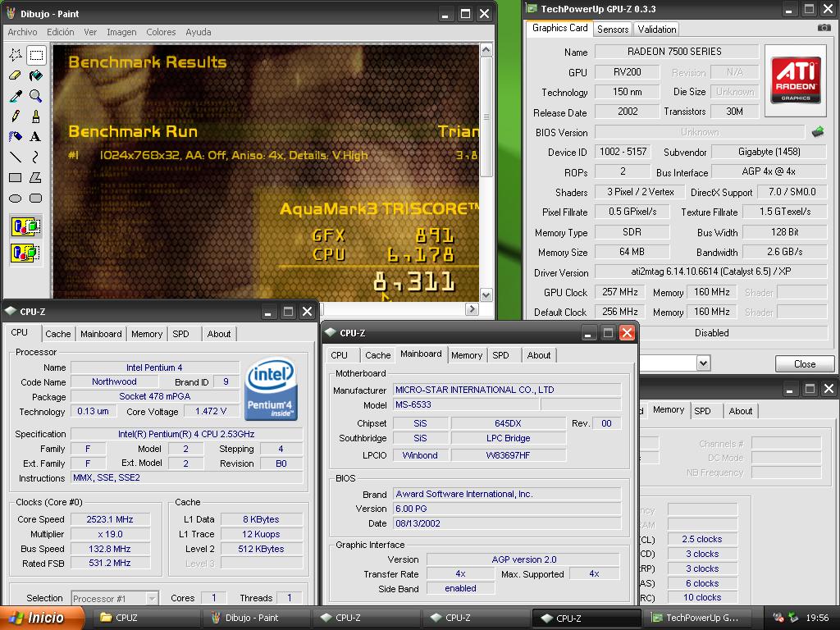Click the Subvendor value Gigabyte (1458)

pos(769,152)
